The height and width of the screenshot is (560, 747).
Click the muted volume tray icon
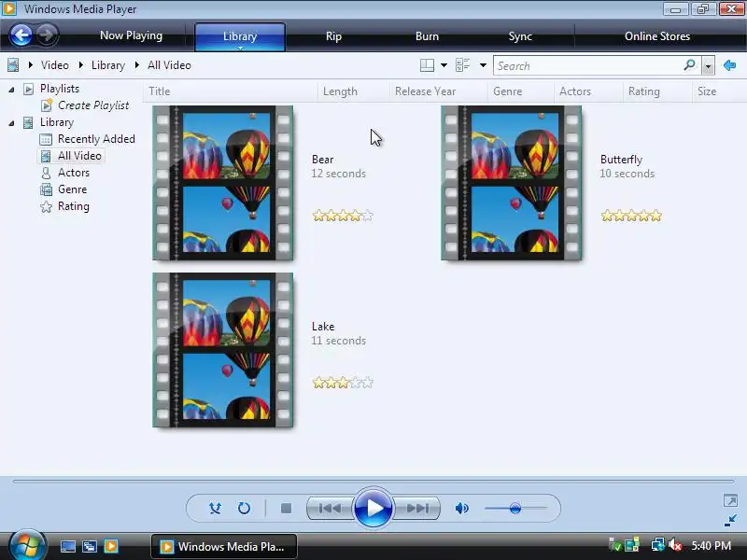[675, 545]
